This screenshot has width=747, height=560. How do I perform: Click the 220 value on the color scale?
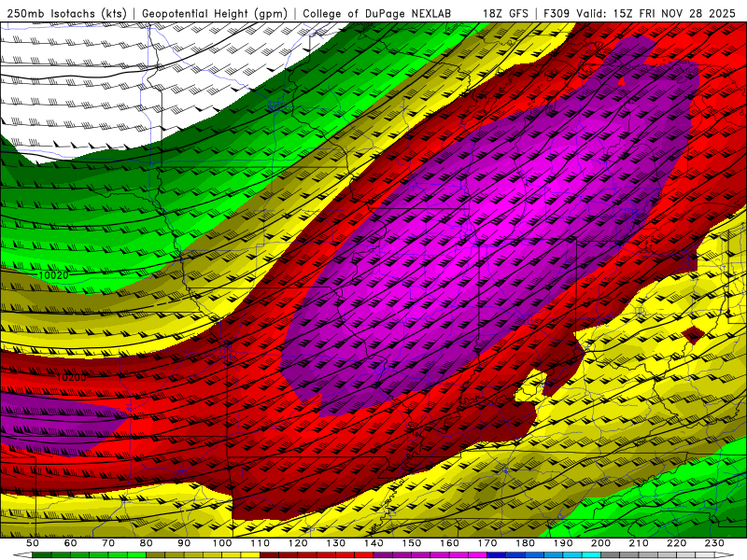coord(676,543)
